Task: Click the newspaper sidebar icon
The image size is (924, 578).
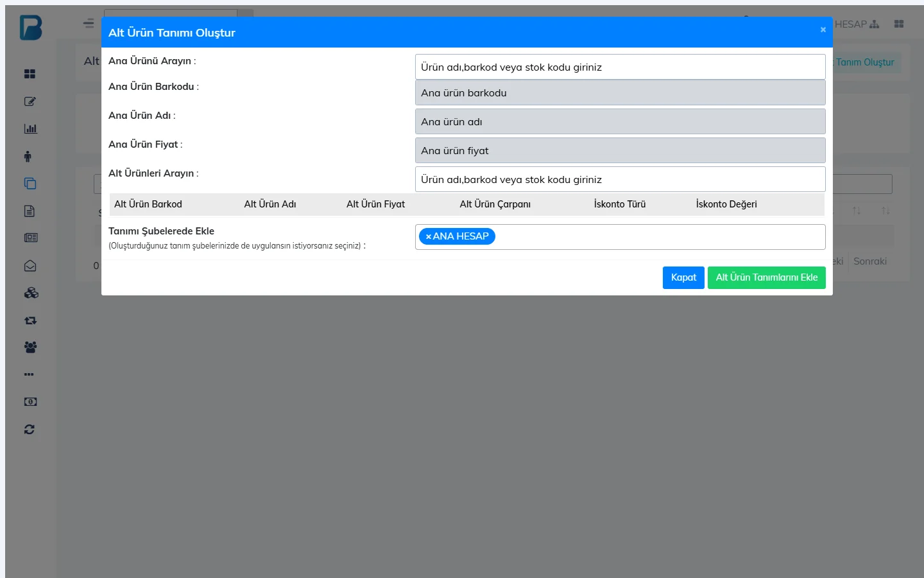Action: click(x=31, y=238)
